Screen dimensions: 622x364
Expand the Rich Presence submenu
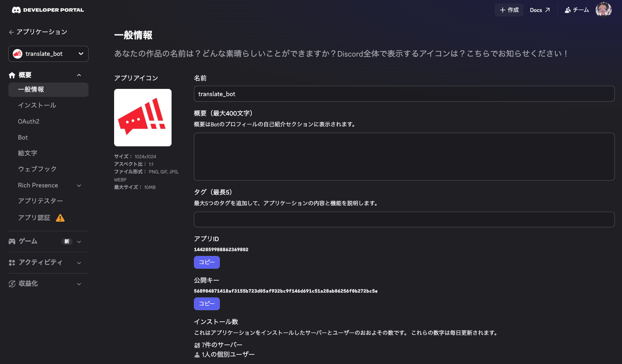(79, 185)
